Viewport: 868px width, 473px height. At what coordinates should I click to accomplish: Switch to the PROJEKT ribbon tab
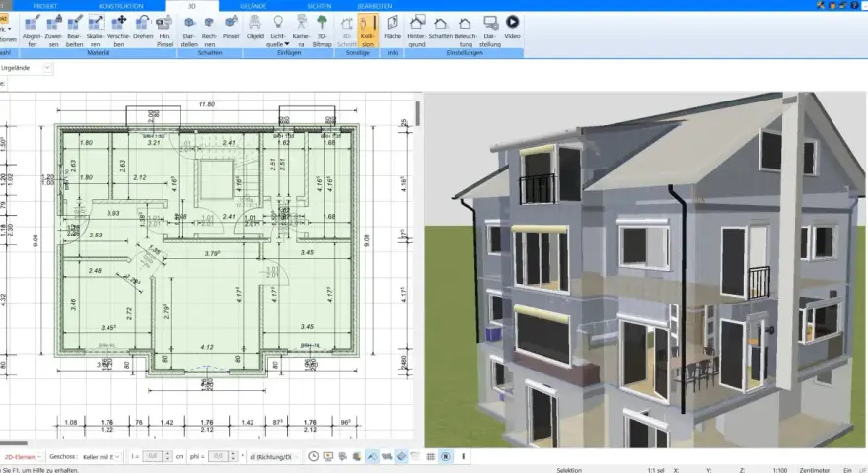(44, 6)
